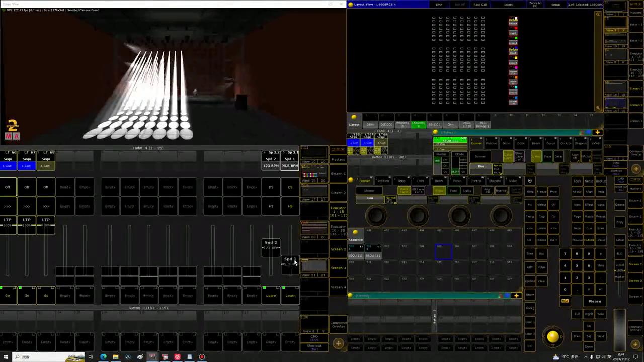The height and width of the screenshot is (362, 644).
Task: Click the LTP fader handle of LT 66
Action: [8, 225]
